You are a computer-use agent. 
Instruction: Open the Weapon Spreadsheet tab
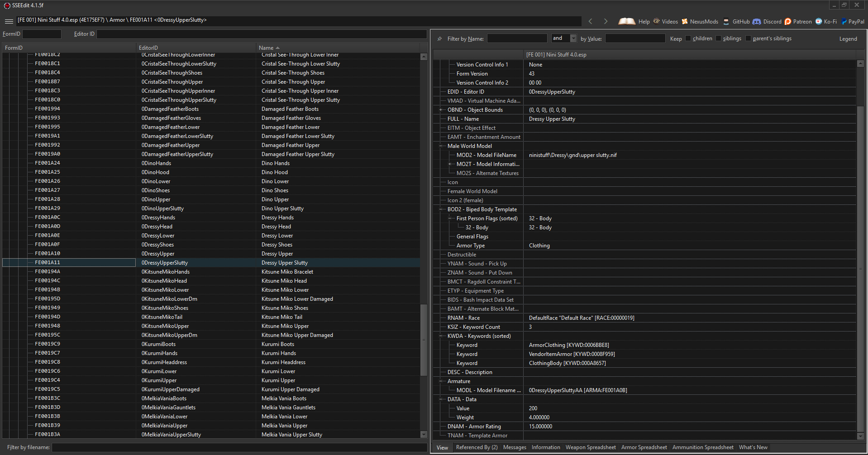click(x=591, y=447)
